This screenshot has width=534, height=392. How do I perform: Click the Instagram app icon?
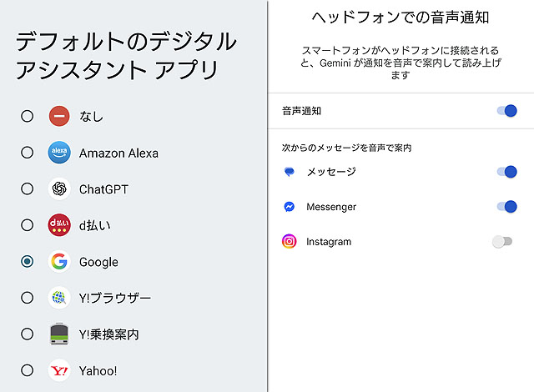(x=290, y=242)
